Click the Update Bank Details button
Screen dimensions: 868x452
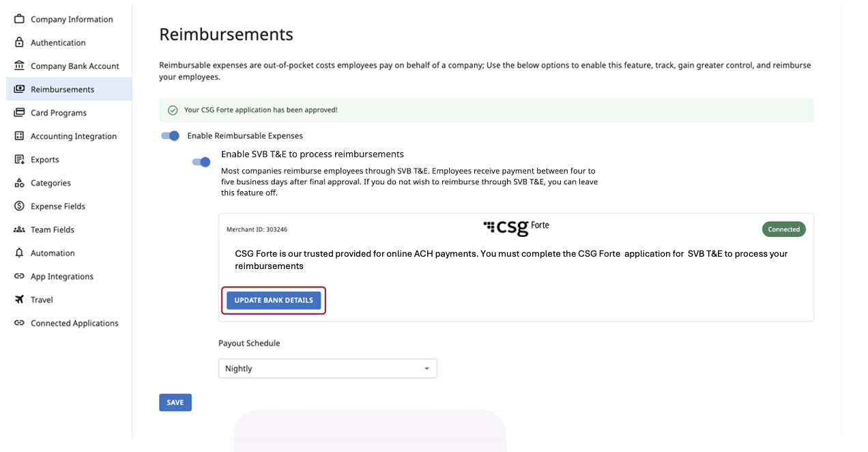tap(274, 300)
